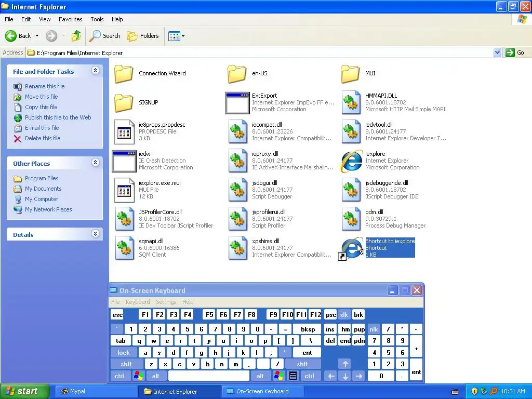532x399 pixels.
Task: Click the Back arrow toolbar button
Action: coord(18,36)
